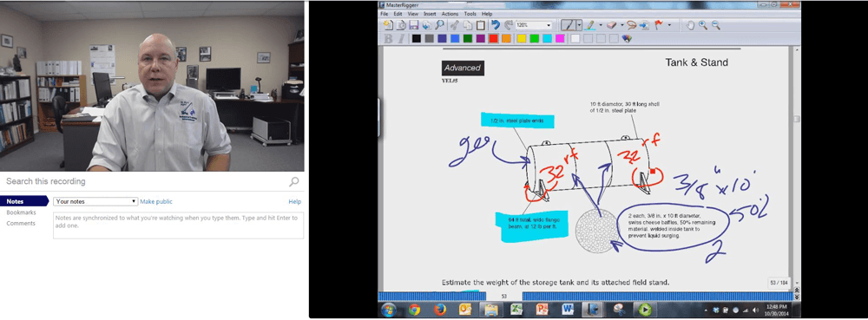Open the File menu
The height and width of the screenshot is (320, 868).
coord(384,14)
